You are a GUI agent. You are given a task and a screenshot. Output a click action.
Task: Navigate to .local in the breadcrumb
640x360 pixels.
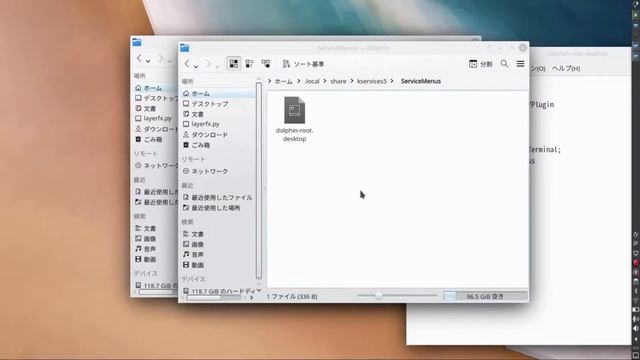[312, 81]
